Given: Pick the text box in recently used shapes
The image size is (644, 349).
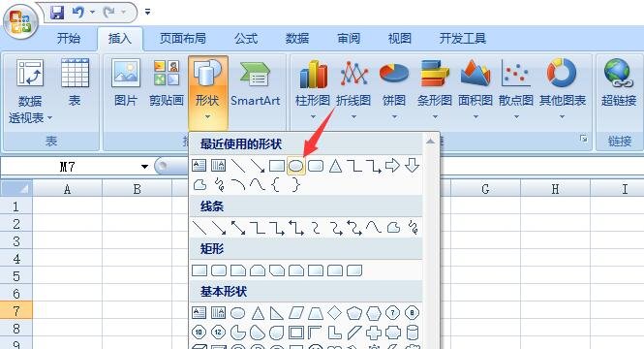Looking at the screenshot, I should click(199, 166).
